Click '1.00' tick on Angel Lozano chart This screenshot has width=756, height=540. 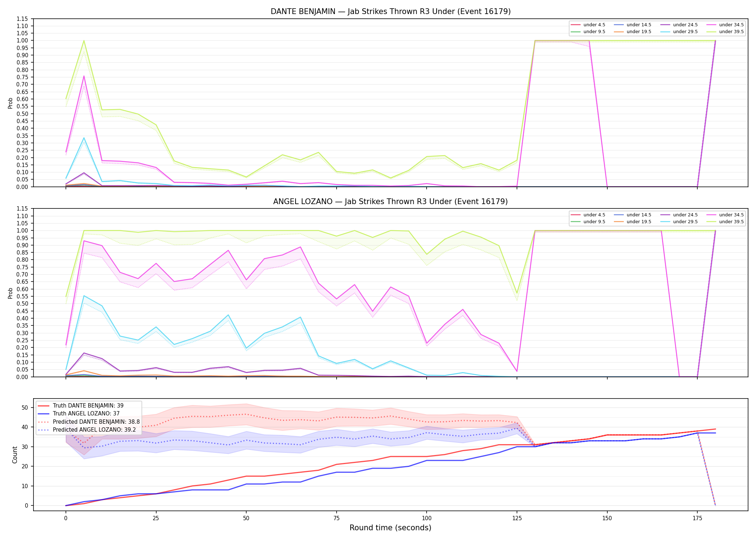pyautogui.click(x=22, y=231)
